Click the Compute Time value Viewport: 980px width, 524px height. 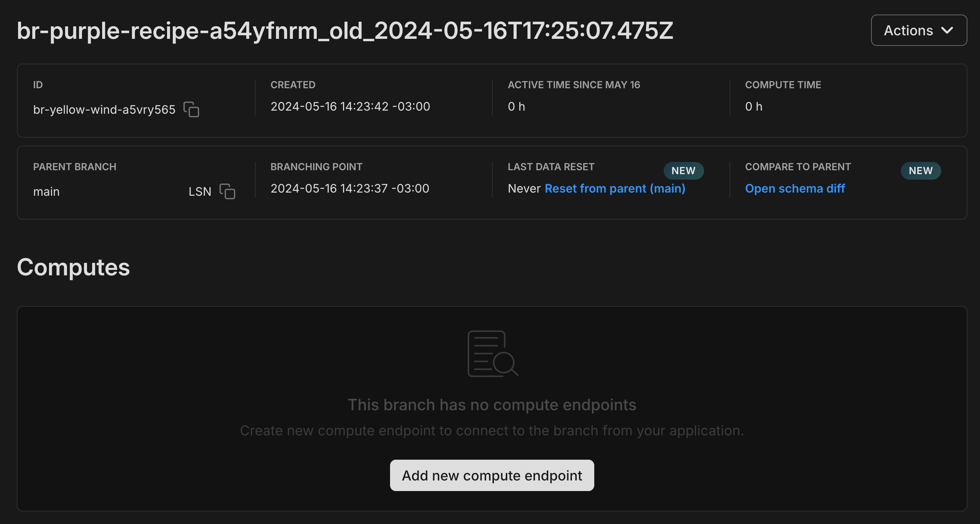tap(753, 107)
